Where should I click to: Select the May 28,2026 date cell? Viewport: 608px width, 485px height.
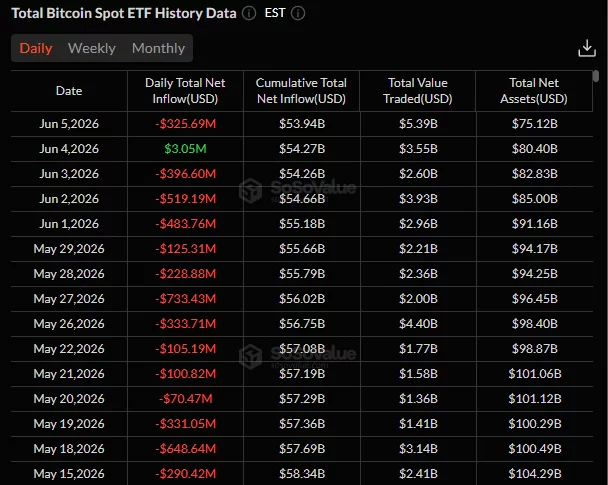coord(69,274)
